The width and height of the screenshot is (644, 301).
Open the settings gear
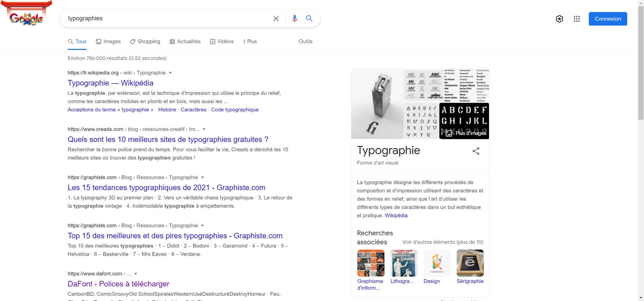click(559, 19)
